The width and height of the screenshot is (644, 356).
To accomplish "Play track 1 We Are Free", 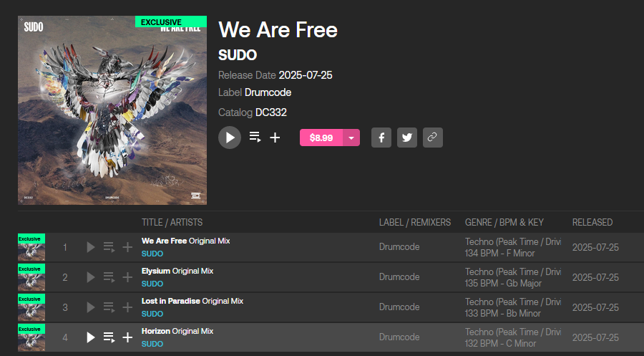I will [x=91, y=247].
